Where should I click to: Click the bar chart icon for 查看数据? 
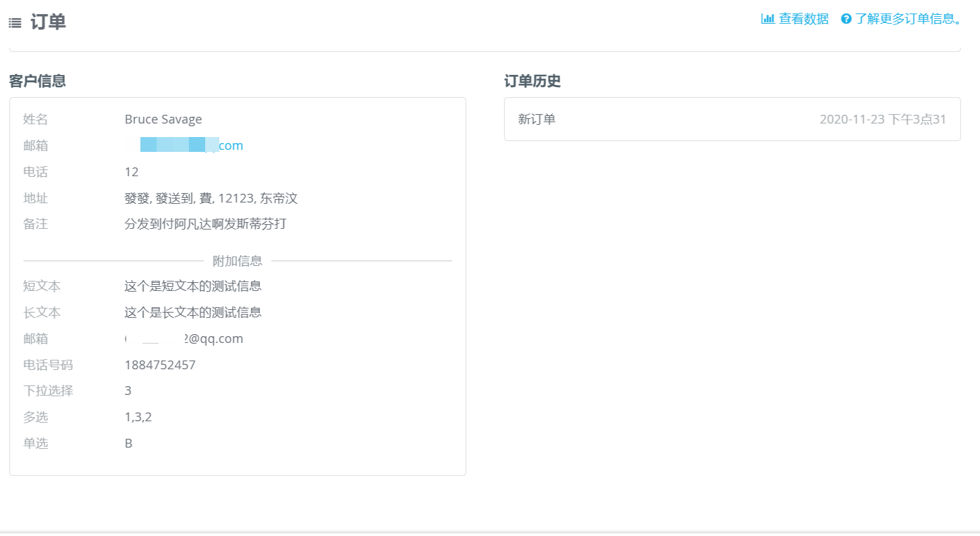pyautogui.click(x=768, y=19)
